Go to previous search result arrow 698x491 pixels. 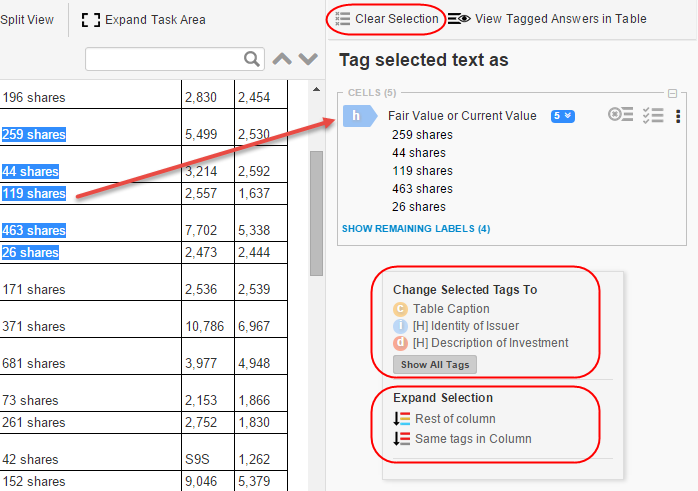(282, 59)
